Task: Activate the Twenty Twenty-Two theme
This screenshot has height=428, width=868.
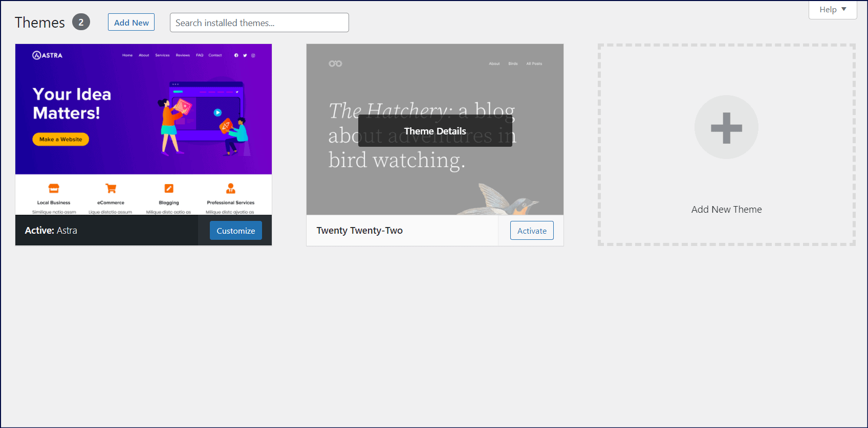Action: tap(532, 231)
